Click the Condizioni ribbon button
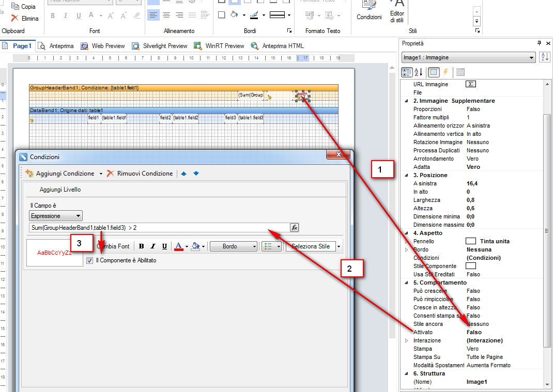 tap(369, 11)
